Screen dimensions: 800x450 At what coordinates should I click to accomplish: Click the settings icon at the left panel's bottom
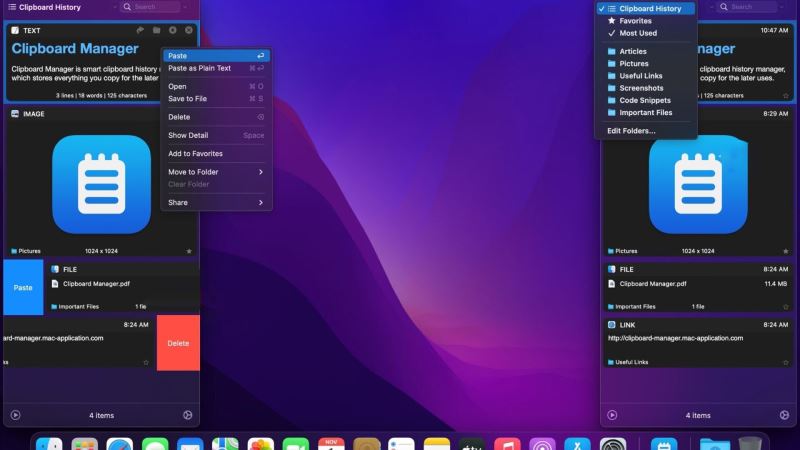188,415
